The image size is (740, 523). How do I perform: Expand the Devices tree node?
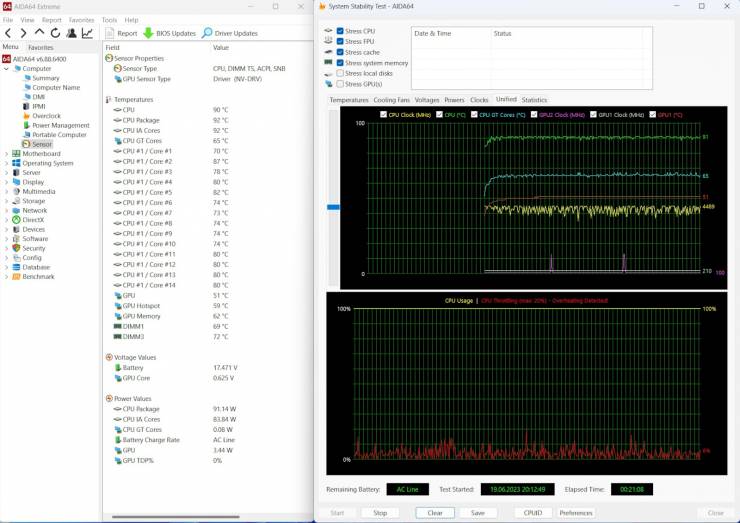point(6,229)
